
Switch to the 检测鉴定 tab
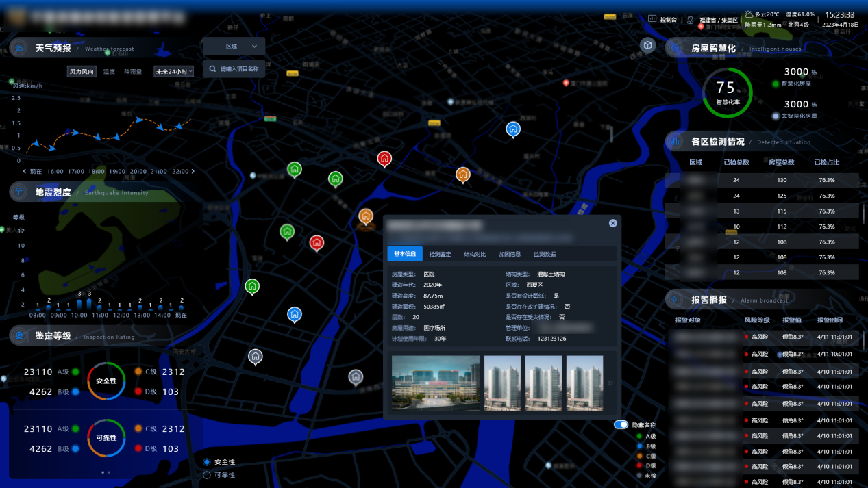440,254
